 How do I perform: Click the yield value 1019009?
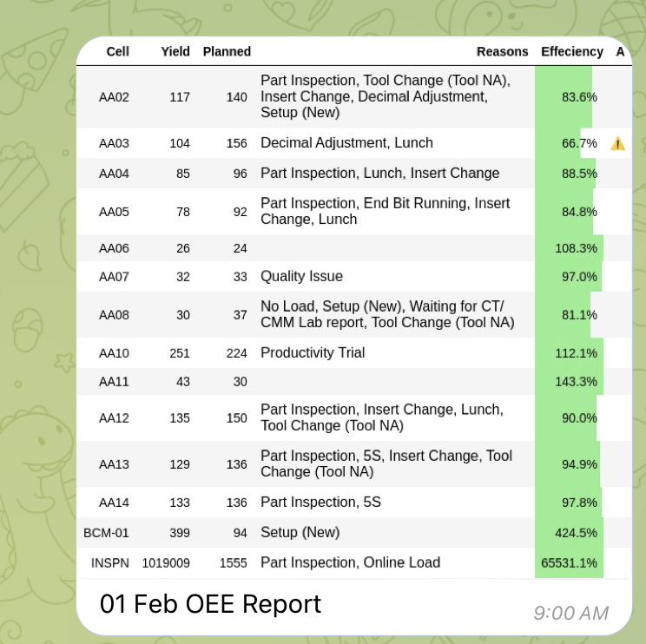[x=166, y=563]
